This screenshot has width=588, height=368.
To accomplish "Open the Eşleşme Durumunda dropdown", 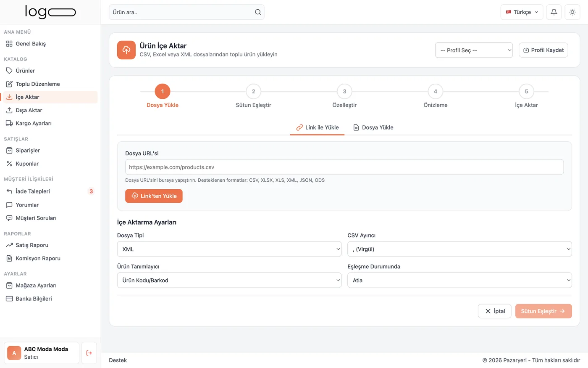I will (x=459, y=280).
